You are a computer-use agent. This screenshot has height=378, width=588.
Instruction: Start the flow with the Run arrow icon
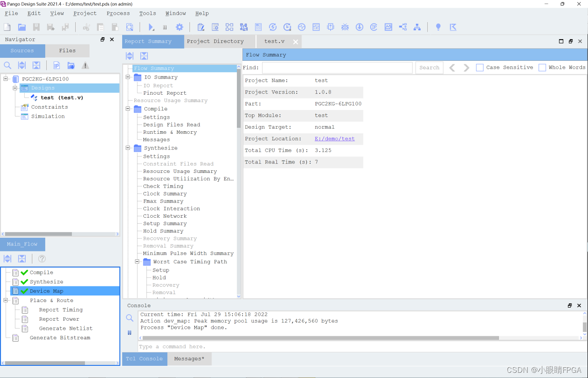[x=151, y=27]
